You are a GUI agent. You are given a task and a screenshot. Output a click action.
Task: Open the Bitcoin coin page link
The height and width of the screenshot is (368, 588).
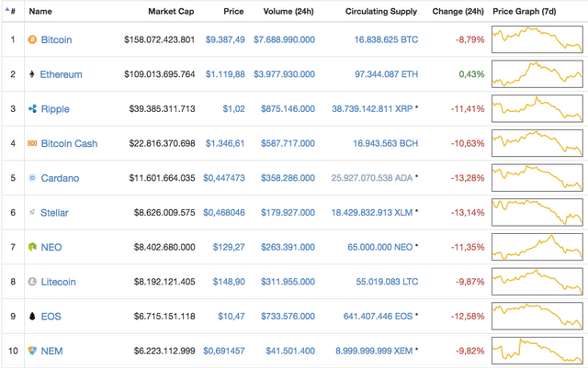pos(56,39)
